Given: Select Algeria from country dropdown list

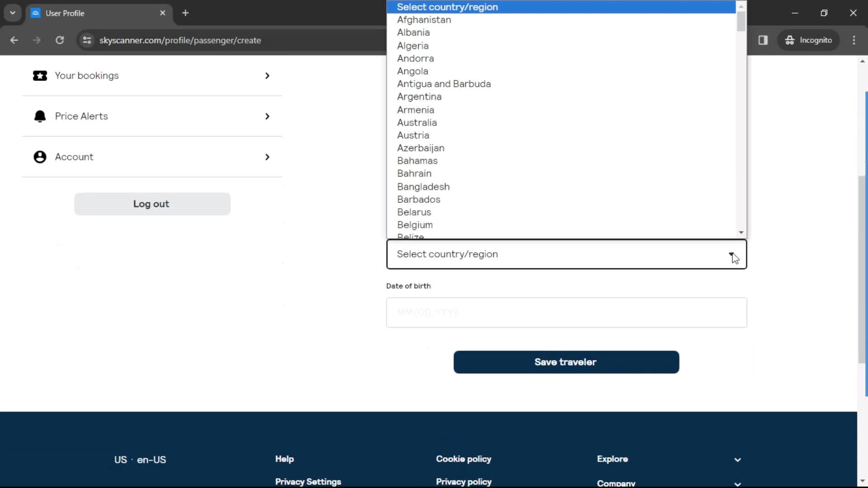Looking at the screenshot, I should [413, 45].
